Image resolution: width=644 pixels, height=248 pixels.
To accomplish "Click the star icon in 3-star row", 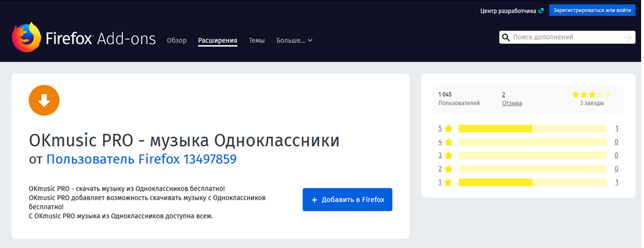I will coord(449,155).
